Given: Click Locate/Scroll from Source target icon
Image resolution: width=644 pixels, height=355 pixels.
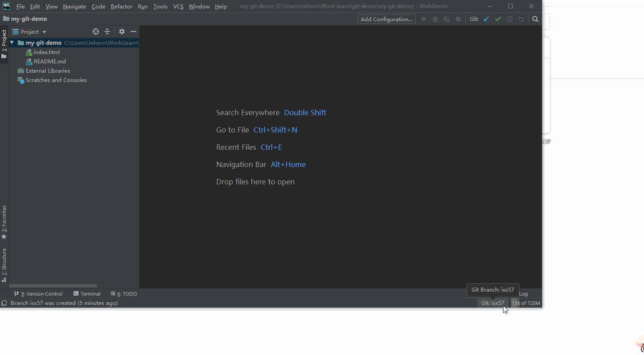Looking at the screenshot, I should [96, 31].
